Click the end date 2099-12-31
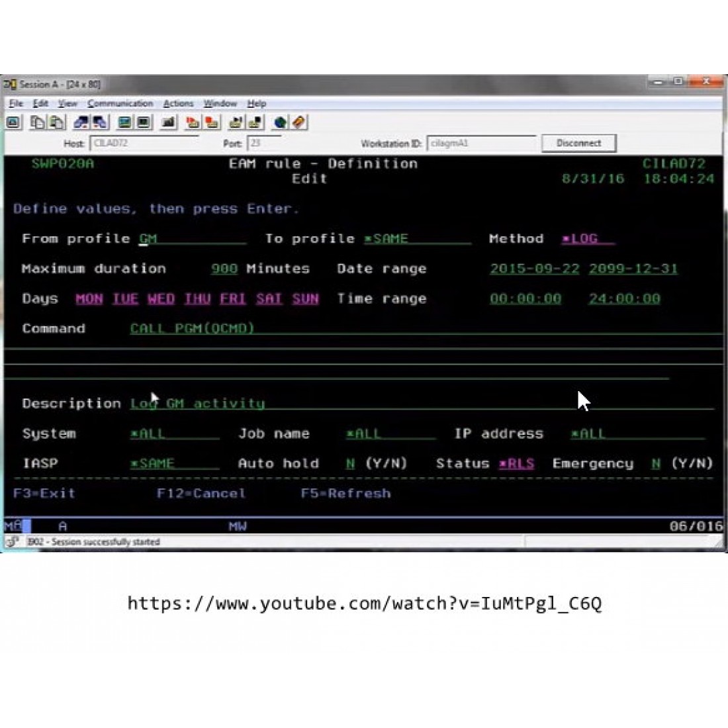728x728 pixels. [633, 269]
